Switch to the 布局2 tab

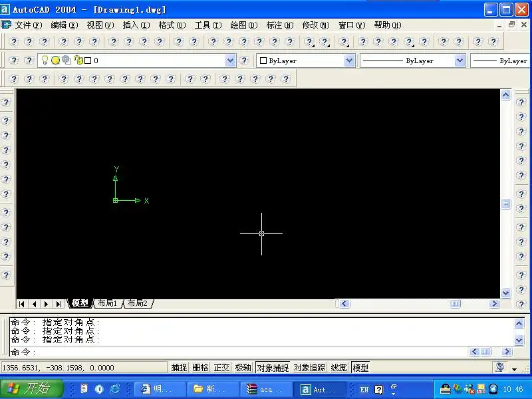[x=138, y=303]
